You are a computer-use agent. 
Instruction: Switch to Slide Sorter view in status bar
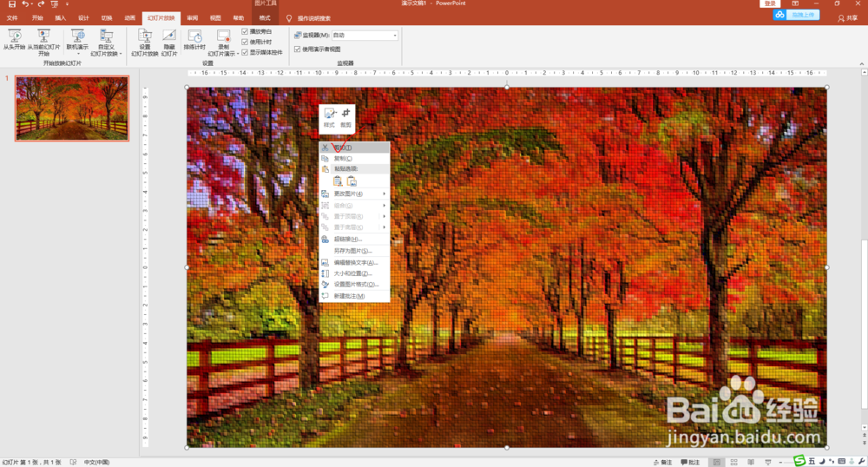[734, 462]
